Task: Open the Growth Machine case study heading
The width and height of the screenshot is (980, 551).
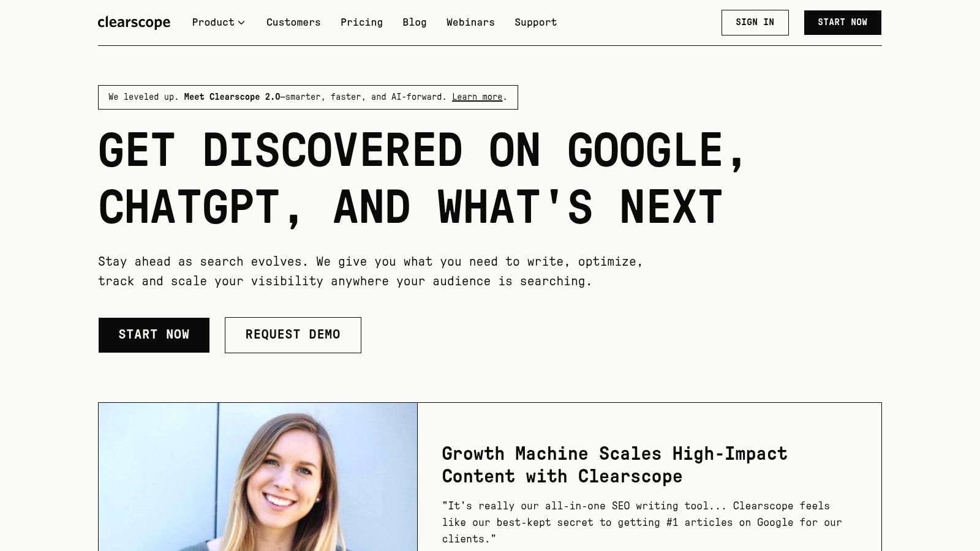Action: click(x=614, y=465)
